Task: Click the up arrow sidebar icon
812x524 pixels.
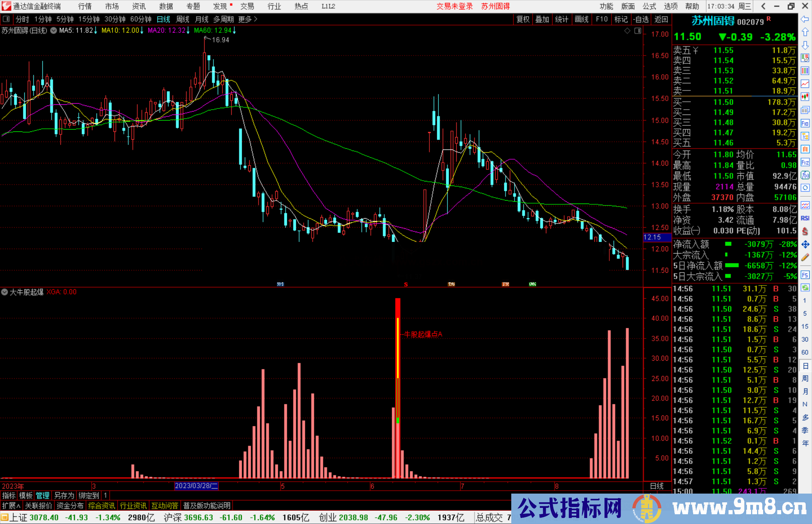Action: [x=805, y=32]
